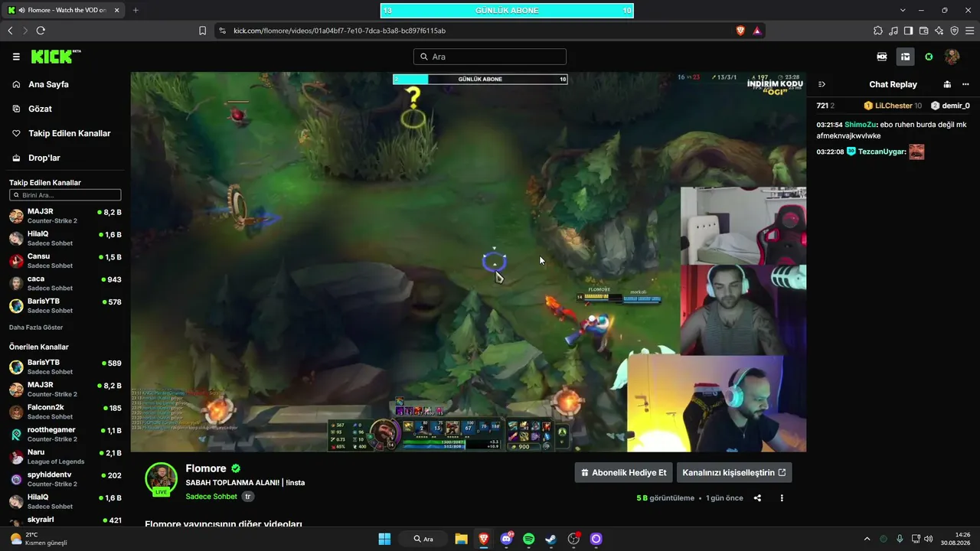
Task: Open the weather widget showing 21°C
Action: [38, 539]
